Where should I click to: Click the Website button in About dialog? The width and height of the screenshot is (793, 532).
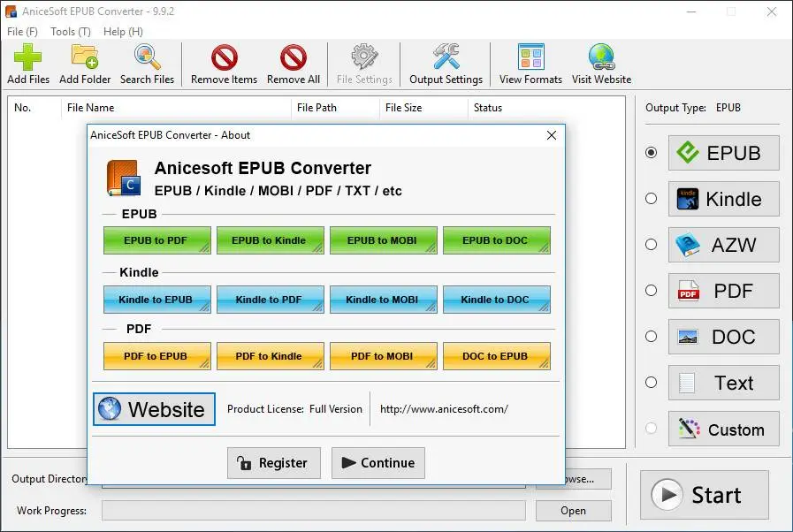click(x=154, y=409)
